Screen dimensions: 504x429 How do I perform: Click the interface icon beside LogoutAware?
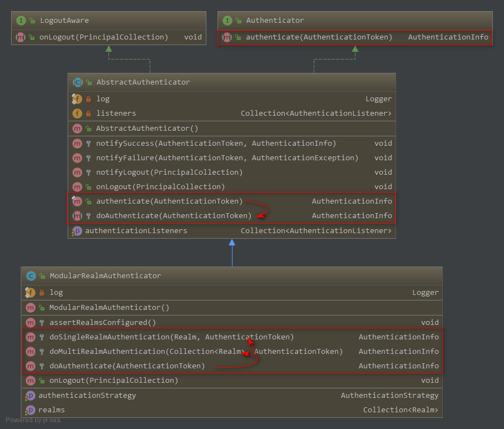tap(21, 21)
